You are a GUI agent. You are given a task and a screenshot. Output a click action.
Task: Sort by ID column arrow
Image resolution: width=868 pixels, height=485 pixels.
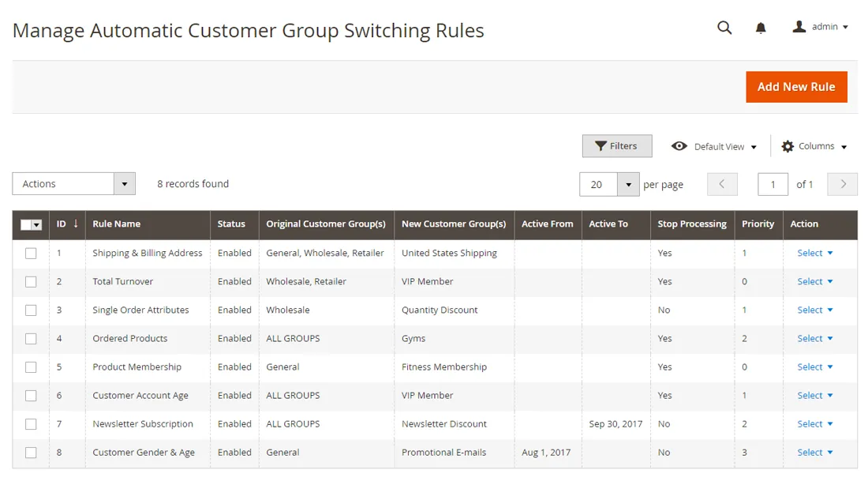click(x=76, y=224)
